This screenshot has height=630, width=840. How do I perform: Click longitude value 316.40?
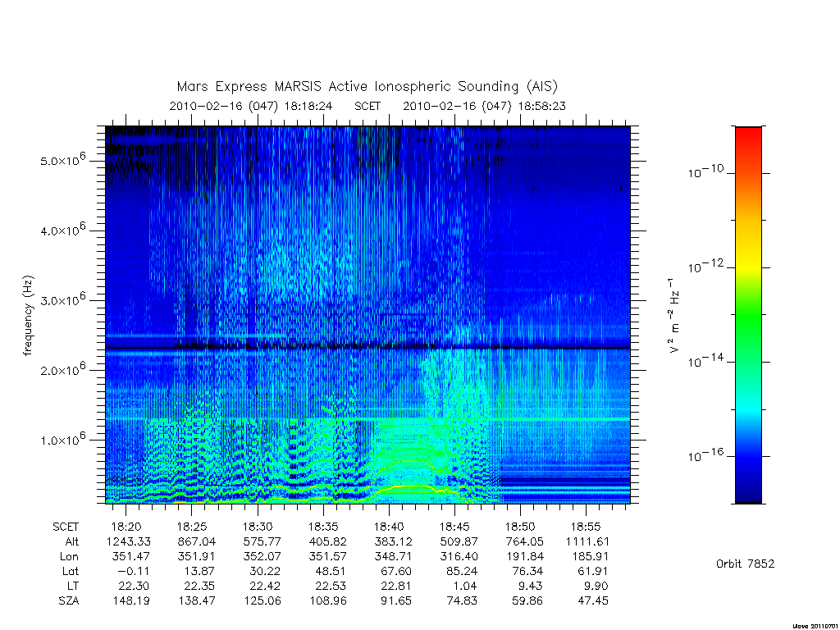pos(459,557)
